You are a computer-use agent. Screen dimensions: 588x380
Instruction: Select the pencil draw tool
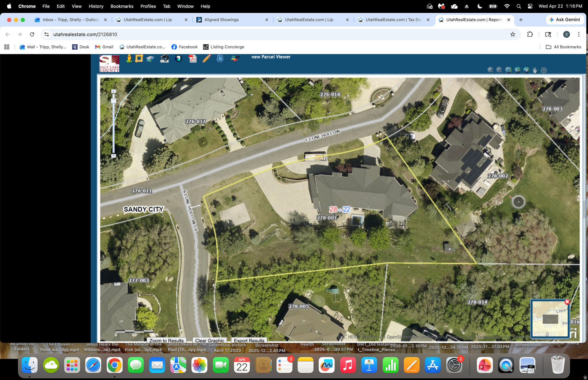[206, 59]
